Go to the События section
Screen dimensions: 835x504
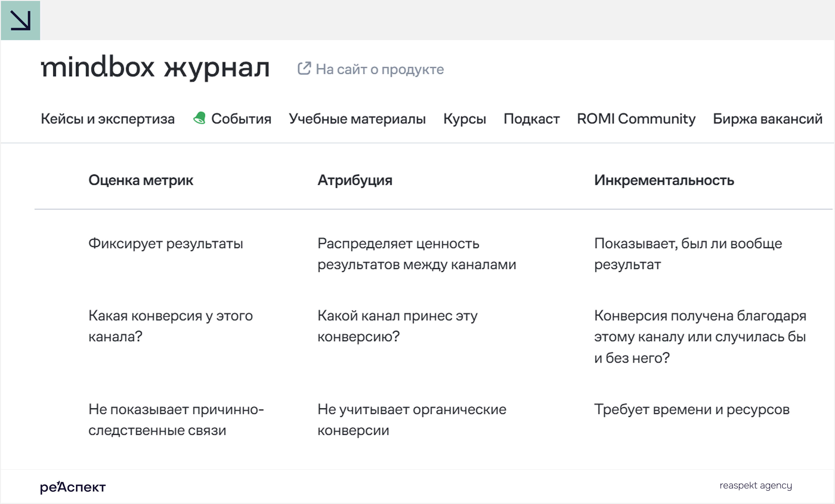coord(241,119)
